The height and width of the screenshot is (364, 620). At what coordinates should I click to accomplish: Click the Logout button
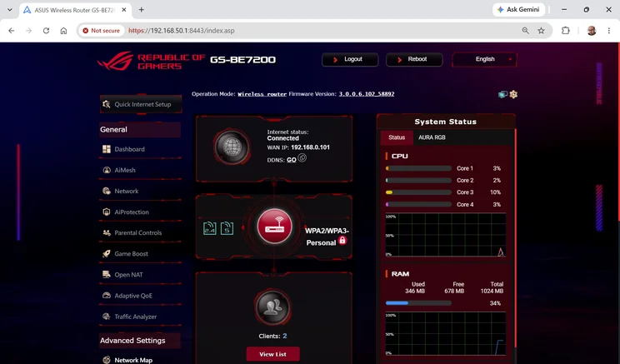coord(350,59)
